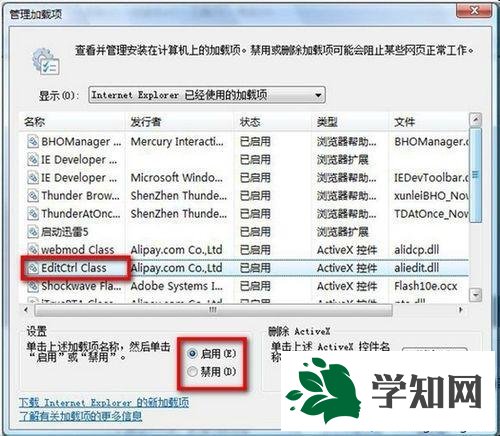Click the BHOManager add-on row icon
This screenshot has height=436, width=500.
click(33, 142)
